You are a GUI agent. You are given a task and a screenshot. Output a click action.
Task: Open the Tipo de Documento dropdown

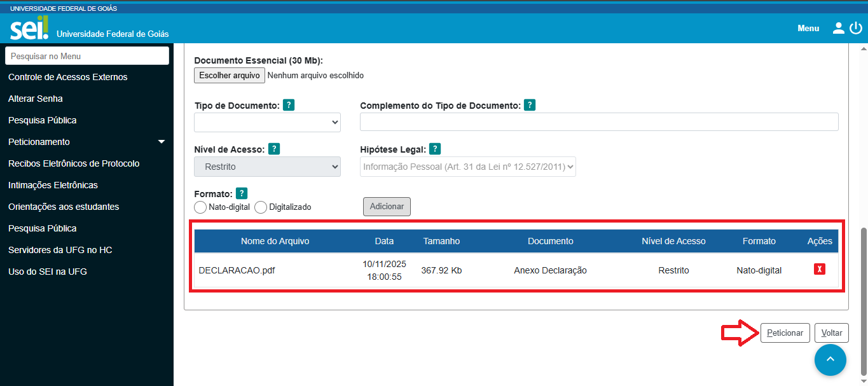tap(267, 123)
